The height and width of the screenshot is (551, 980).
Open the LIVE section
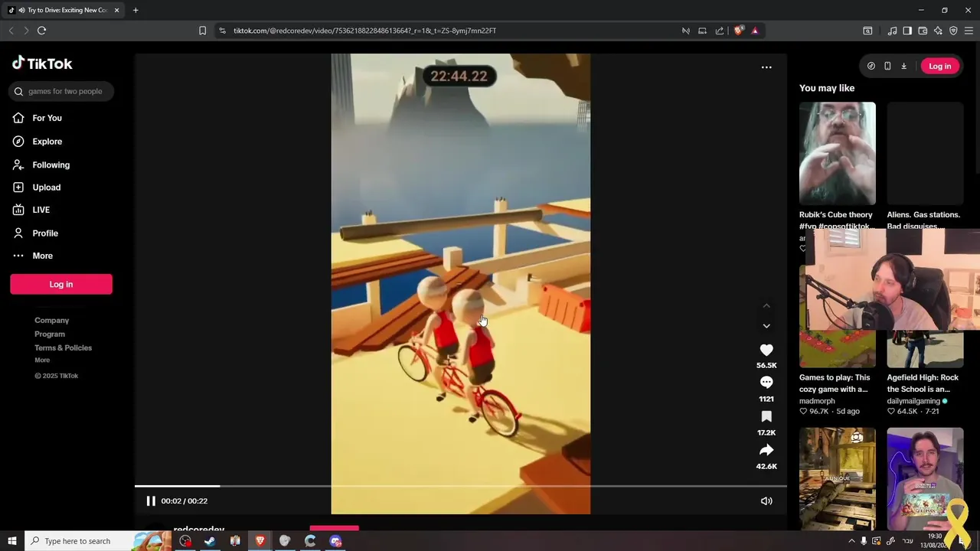(31, 210)
